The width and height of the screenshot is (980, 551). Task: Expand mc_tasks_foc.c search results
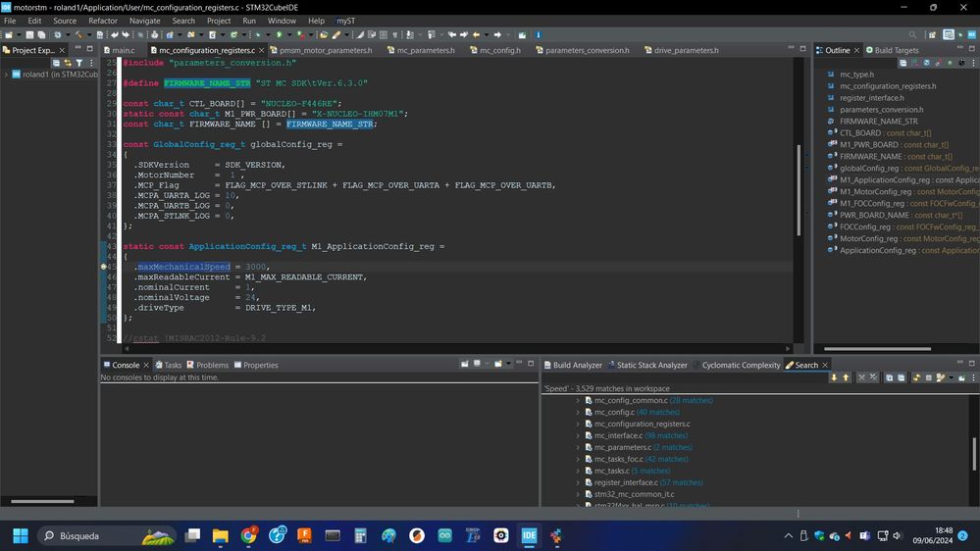578,459
